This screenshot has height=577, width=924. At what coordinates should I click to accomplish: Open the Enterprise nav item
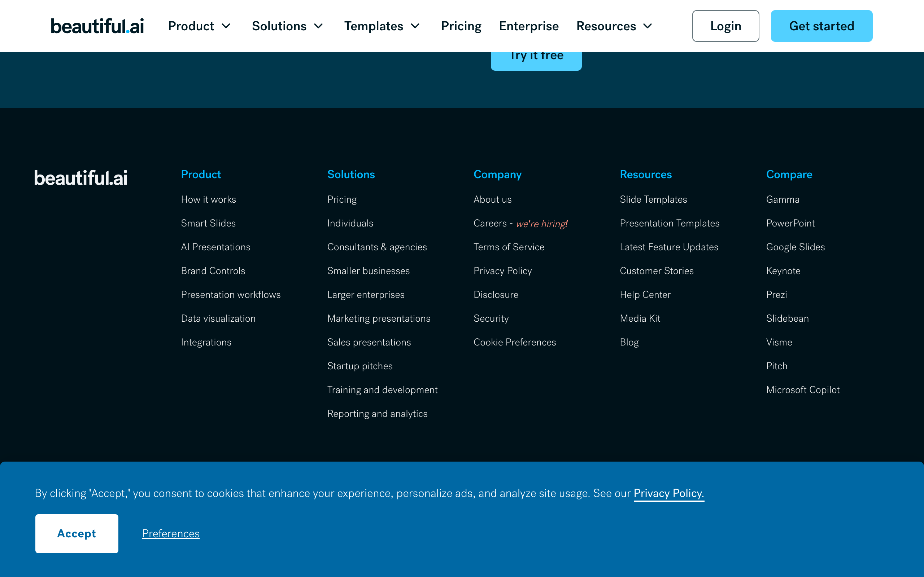(x=528, y=26)
